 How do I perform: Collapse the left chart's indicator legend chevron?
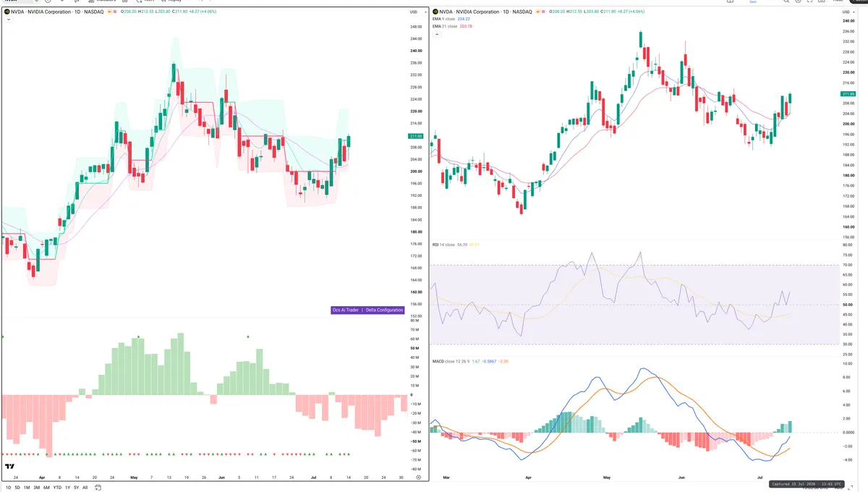coord(8,20)
